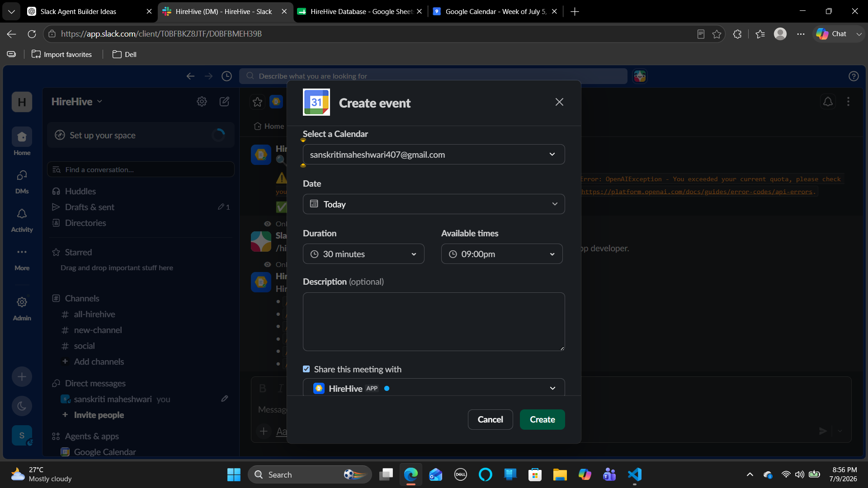868x488 pixels.
Task: Click the Google Calendar 31 icon
Action: 316,102
